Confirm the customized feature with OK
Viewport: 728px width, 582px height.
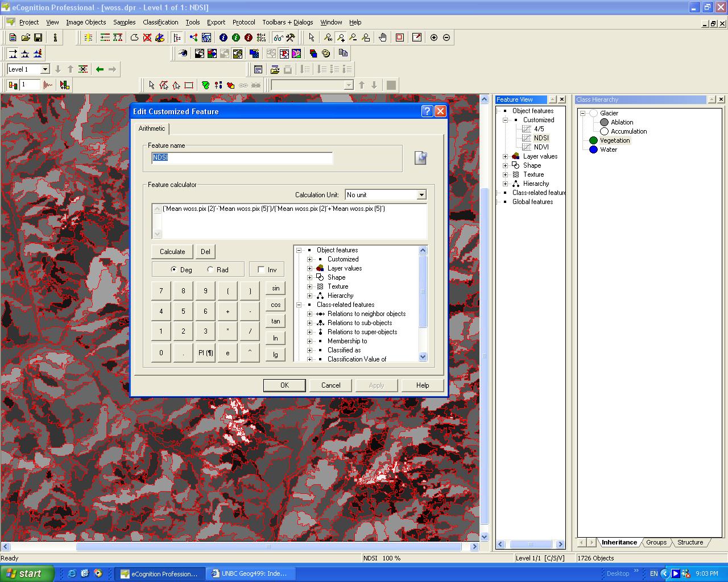click(x=284, y=385)
